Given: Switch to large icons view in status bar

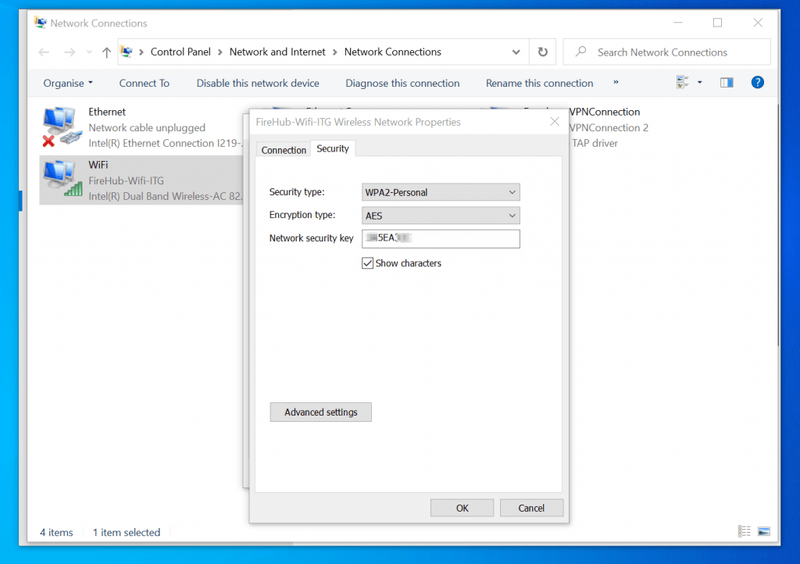Looking at the screenshot, I should (764, 531).
